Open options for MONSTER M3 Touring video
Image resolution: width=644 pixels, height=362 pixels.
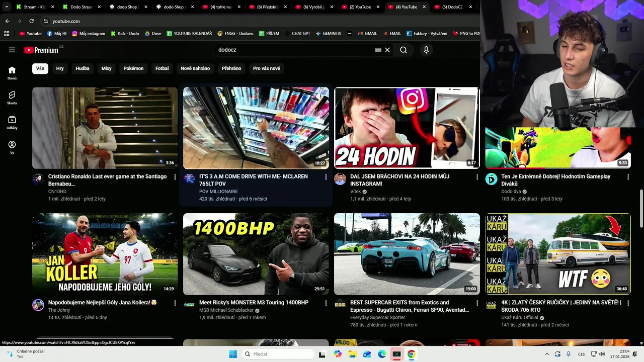click(326, 303)
